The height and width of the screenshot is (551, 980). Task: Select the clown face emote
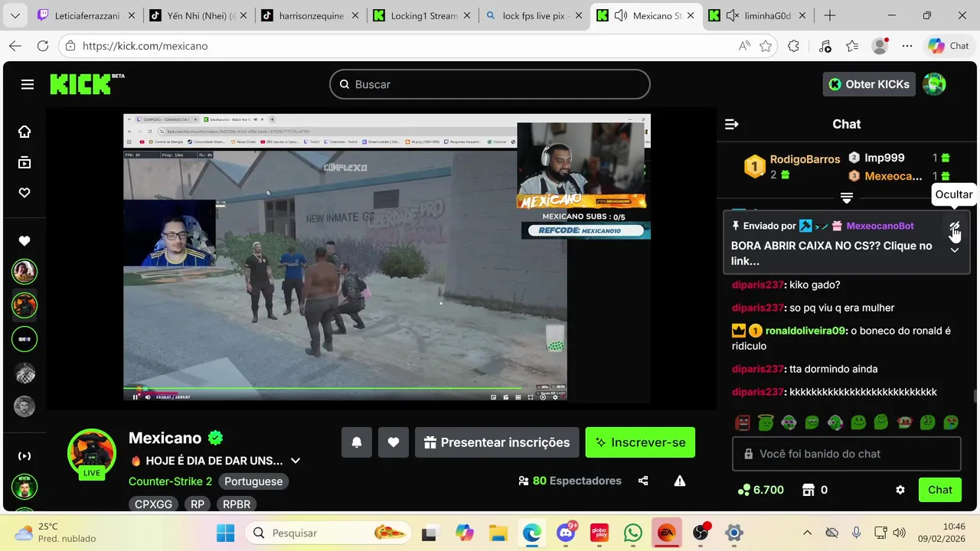click(x=904, y=422)
